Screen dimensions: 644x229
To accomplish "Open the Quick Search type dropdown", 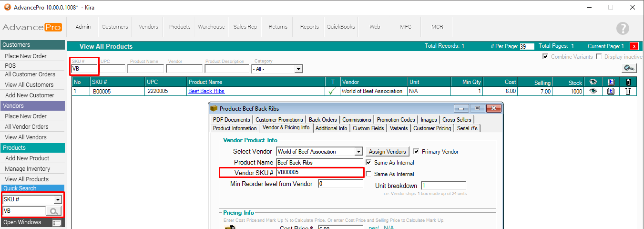I will coord(58,199).
